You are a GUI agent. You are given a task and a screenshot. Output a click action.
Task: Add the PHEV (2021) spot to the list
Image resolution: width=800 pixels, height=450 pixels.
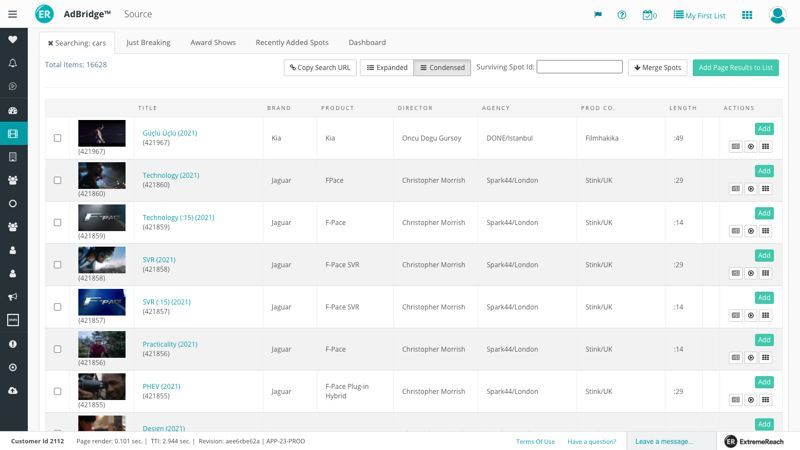(x=764, y=382)
